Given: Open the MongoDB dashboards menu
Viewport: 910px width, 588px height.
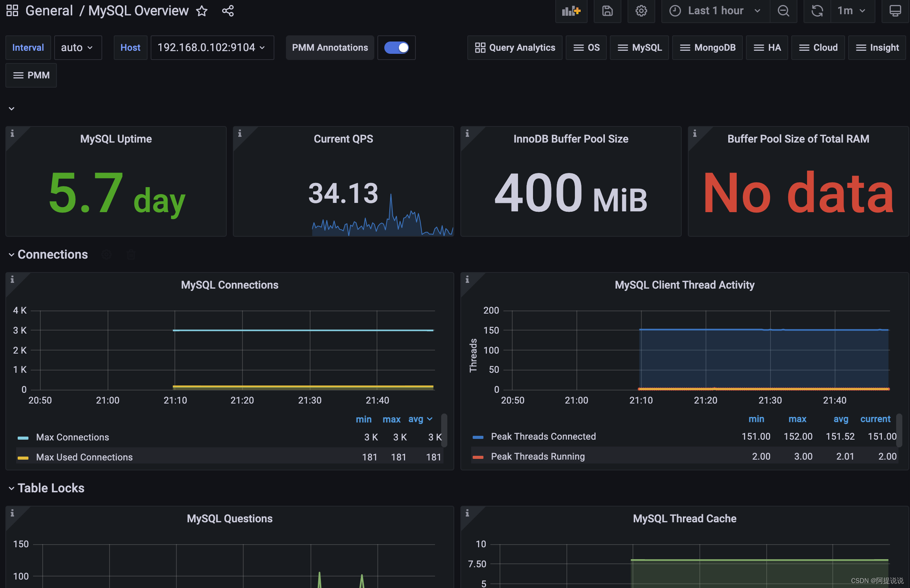Looking at the screenshot, I should coord(707,48).
